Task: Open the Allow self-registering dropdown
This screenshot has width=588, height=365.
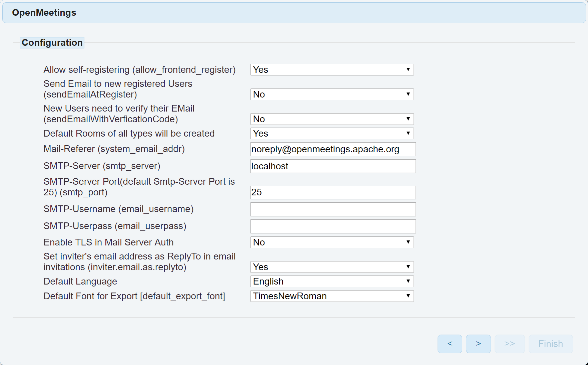Action: coord(332,69)
